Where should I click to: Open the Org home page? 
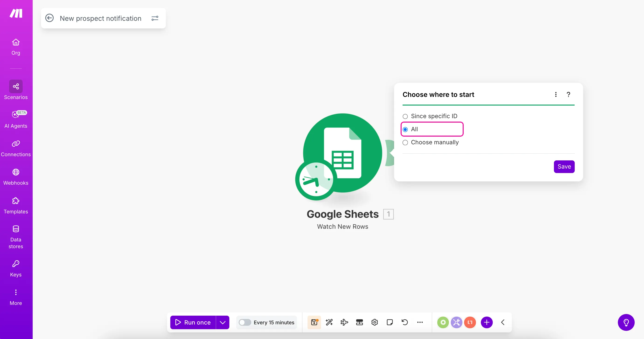(x=16, y=47)
